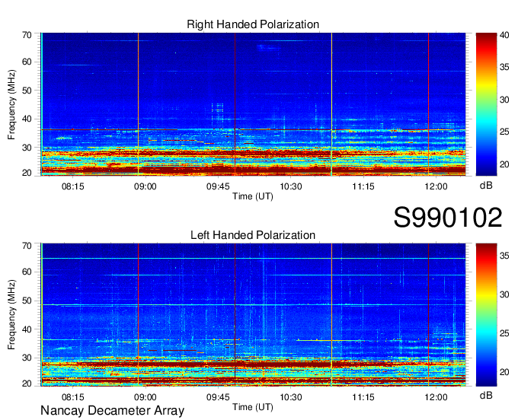
Task: Click the 70 MHz tick on Left Handed plot
Action: coord(27,246)
